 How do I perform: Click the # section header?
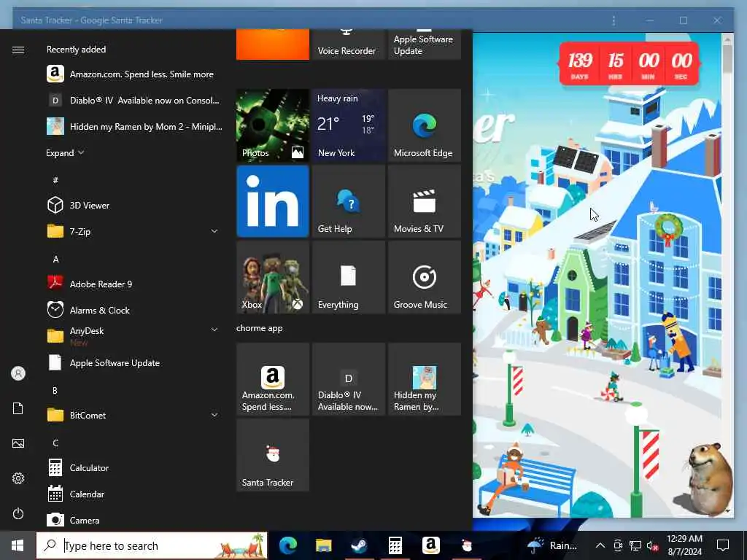click(x=55, y=180)
